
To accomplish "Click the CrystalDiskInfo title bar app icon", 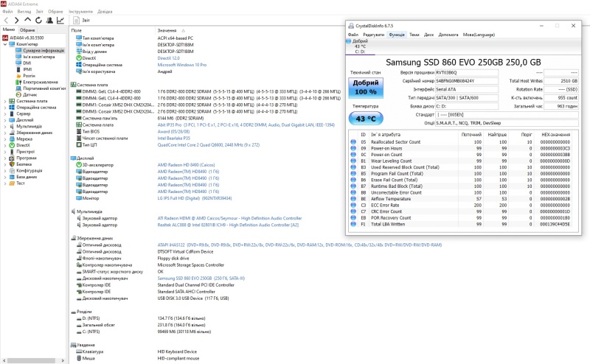I will pos(351,26).
